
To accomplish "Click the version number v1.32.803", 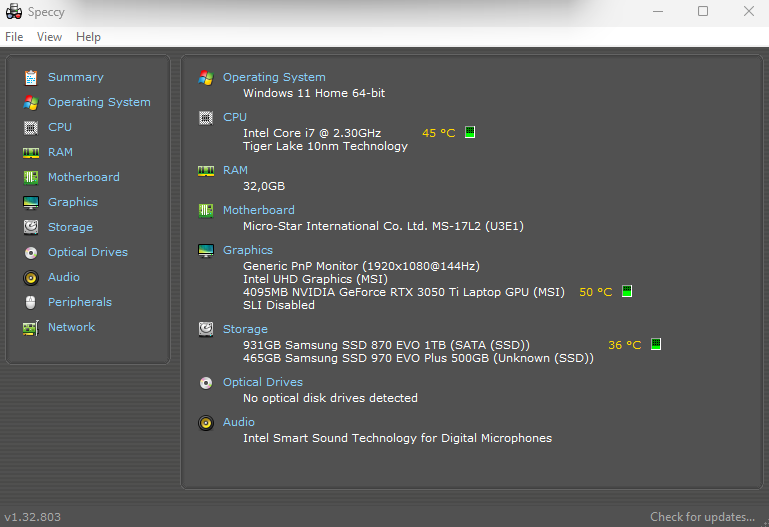I will click(32, 517).
